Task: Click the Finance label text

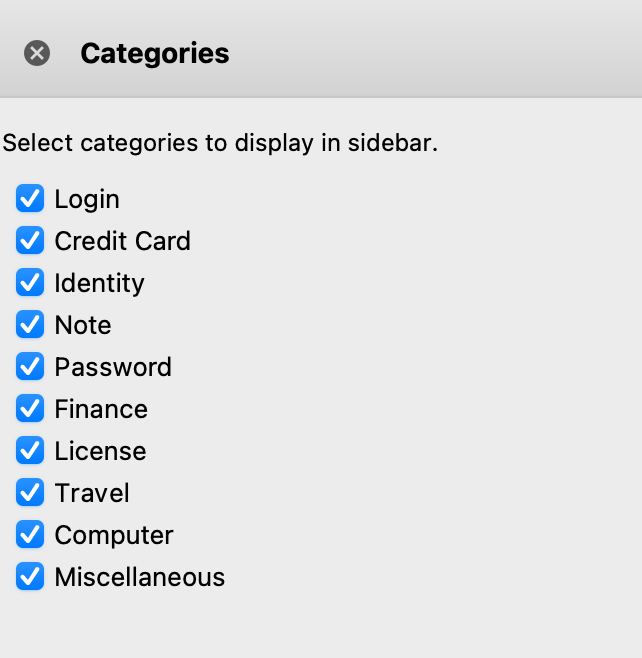Action: [101, 409]
